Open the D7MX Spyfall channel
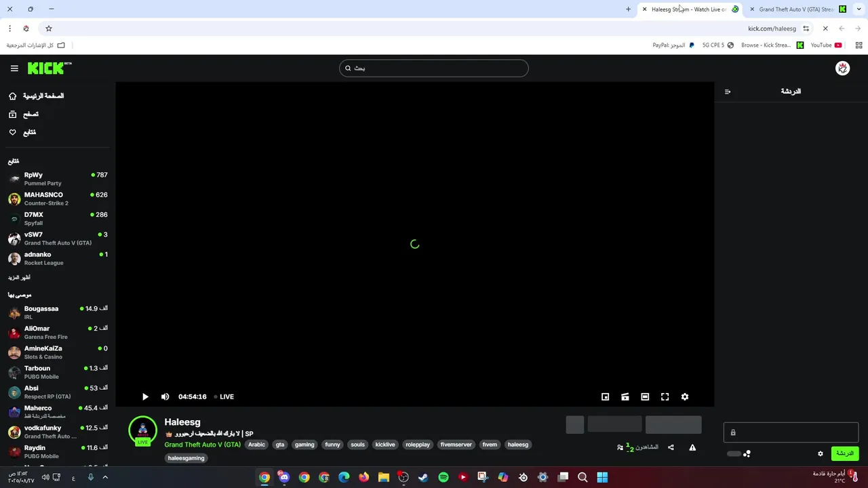This screenshot has width=868, height=488. (x=58, y=218)
